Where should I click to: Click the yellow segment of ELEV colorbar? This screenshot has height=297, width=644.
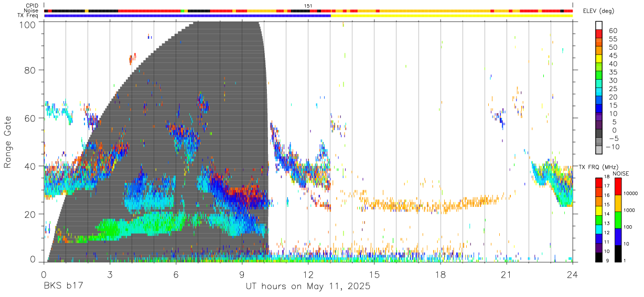(x=599, y=59)
